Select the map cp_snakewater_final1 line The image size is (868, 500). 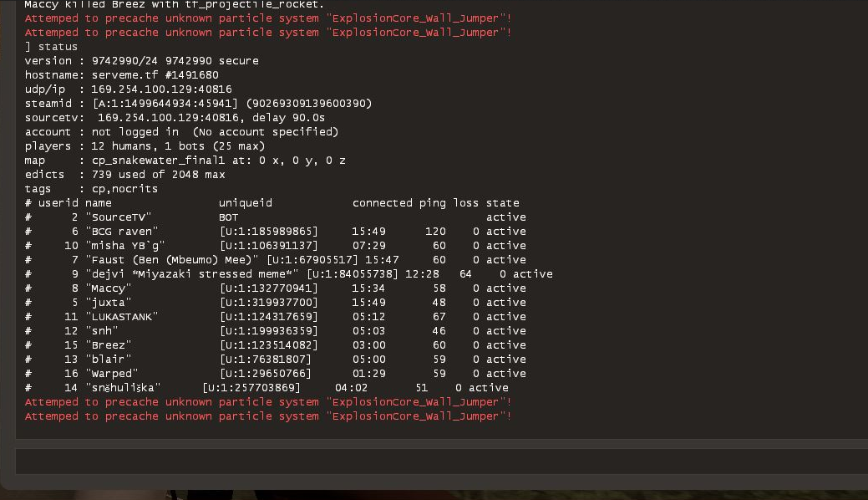click(185, 161)
